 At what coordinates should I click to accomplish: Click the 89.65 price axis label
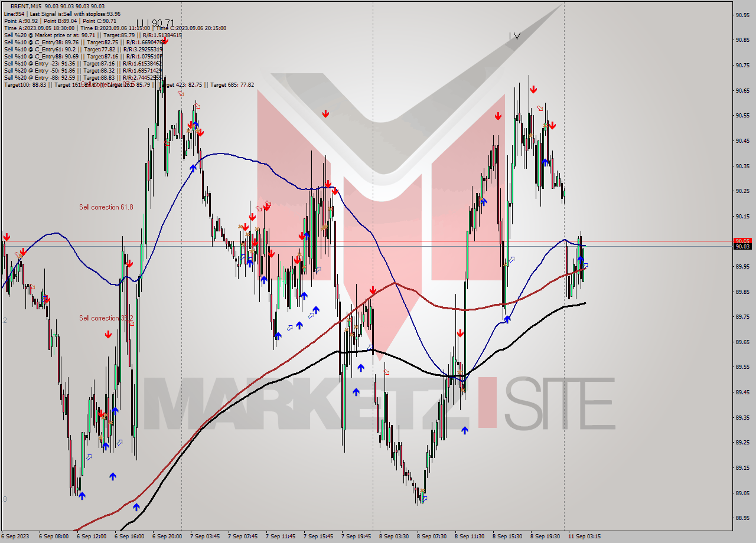[x=742, y=342]
